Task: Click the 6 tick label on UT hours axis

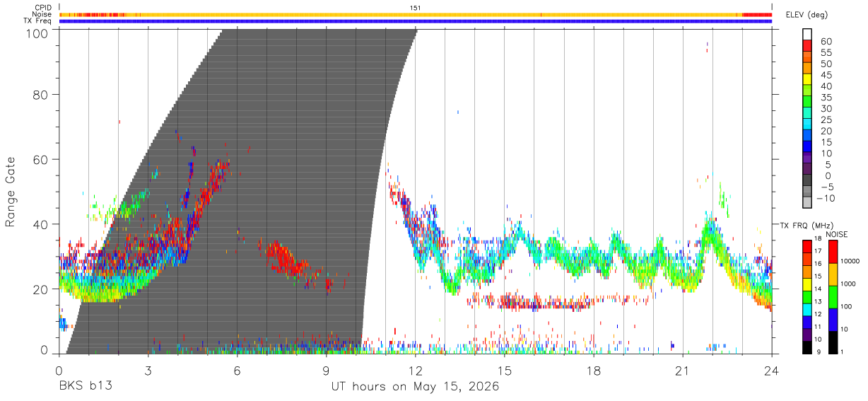Action: click(237, 370)
